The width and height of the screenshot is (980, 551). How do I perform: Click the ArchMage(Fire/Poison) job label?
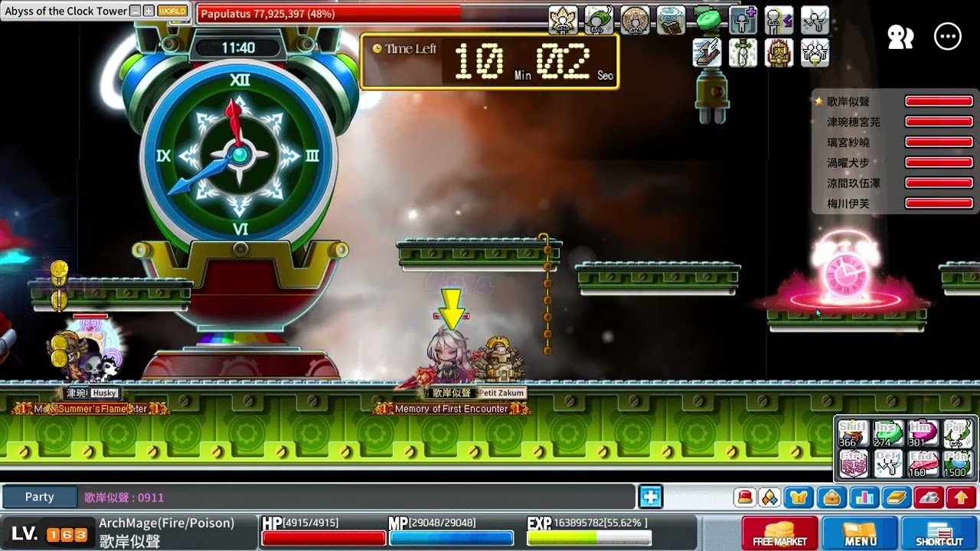pos(167,523)
